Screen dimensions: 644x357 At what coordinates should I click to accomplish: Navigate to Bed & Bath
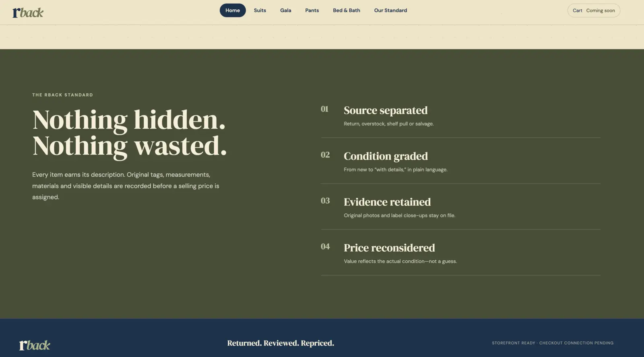pos(347,10)
